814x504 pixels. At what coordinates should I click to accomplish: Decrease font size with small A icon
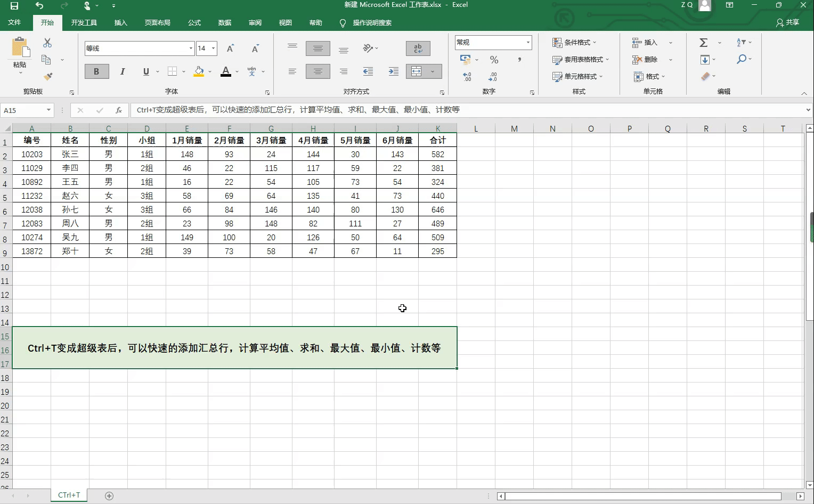point(255,48)
